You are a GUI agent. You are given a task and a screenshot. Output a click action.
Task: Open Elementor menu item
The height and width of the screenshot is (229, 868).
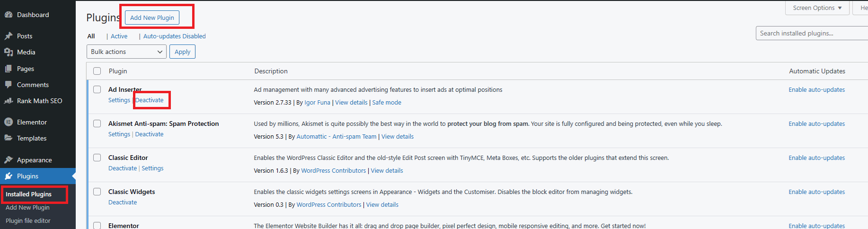pos(32,122)
